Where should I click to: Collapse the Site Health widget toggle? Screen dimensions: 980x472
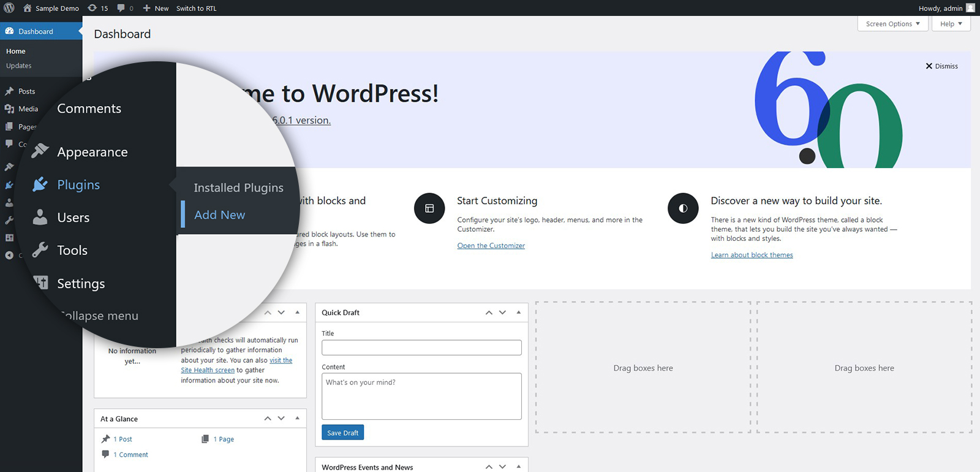[x=297, y=313]
